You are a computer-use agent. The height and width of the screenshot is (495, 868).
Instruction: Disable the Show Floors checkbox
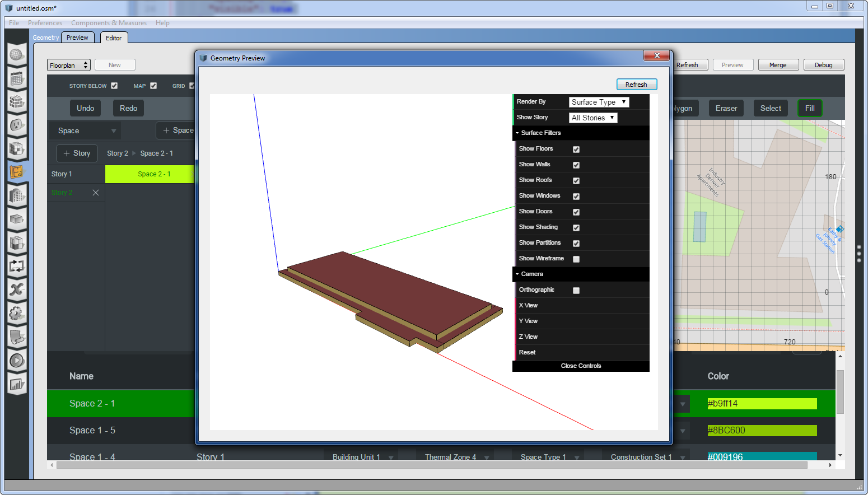point(576,149)
